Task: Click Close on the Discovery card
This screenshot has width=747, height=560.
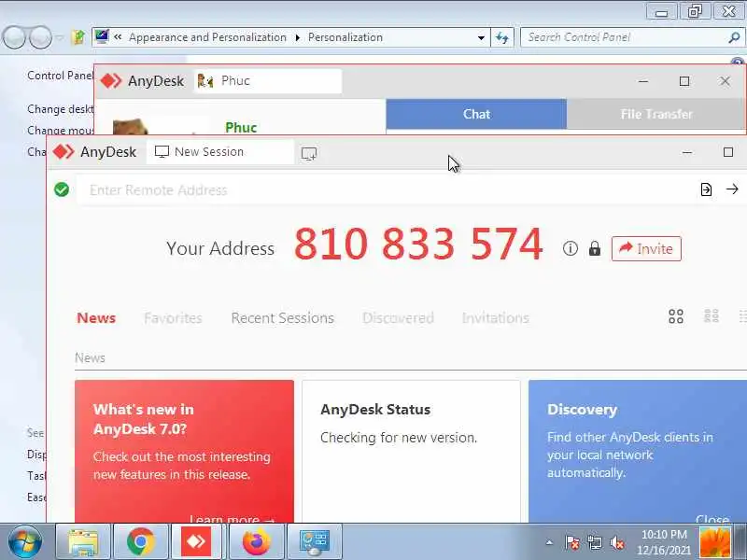Action: coord(712,518)
